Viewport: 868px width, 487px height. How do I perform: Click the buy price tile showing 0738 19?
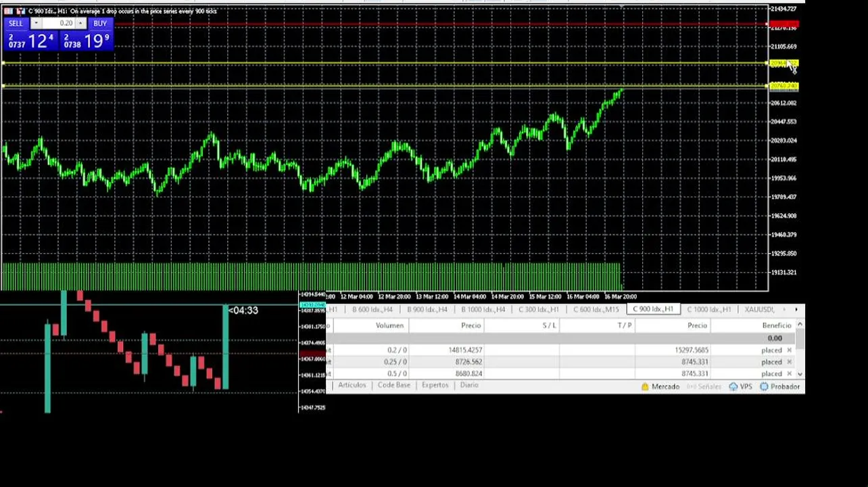(86, 41)
